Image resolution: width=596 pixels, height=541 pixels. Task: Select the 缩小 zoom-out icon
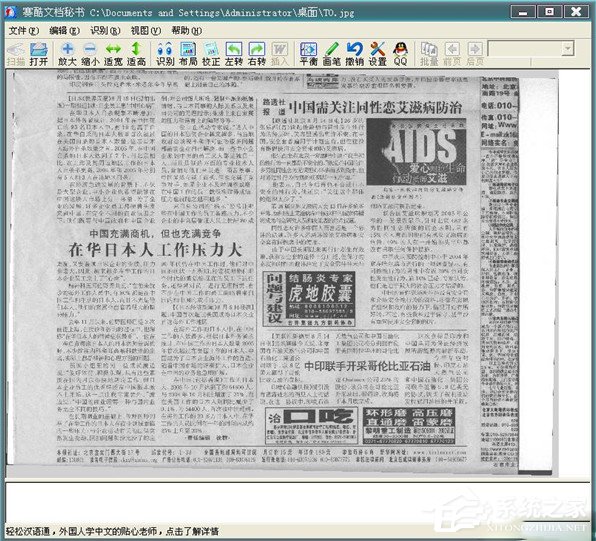point(90,54)
